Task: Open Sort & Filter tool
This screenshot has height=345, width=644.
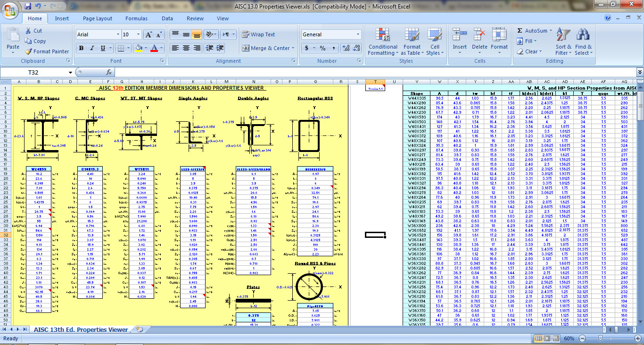Action: [563, 35]
